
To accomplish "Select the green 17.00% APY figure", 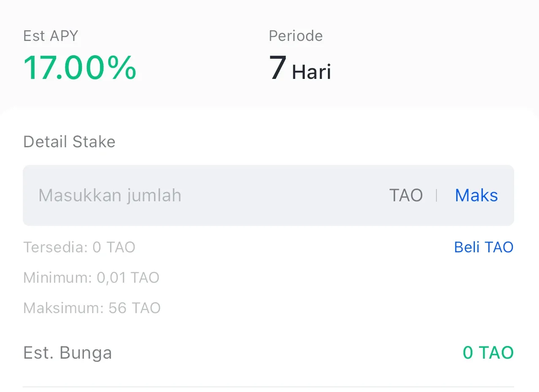I will 79,68.
